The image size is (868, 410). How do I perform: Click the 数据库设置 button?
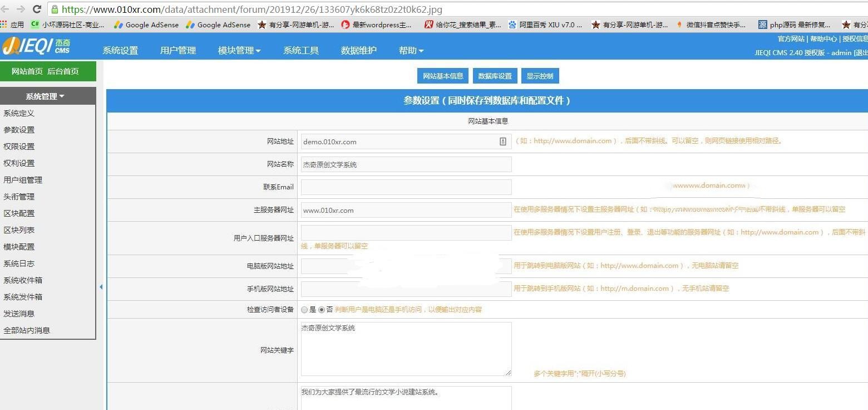tap(495, 76)
